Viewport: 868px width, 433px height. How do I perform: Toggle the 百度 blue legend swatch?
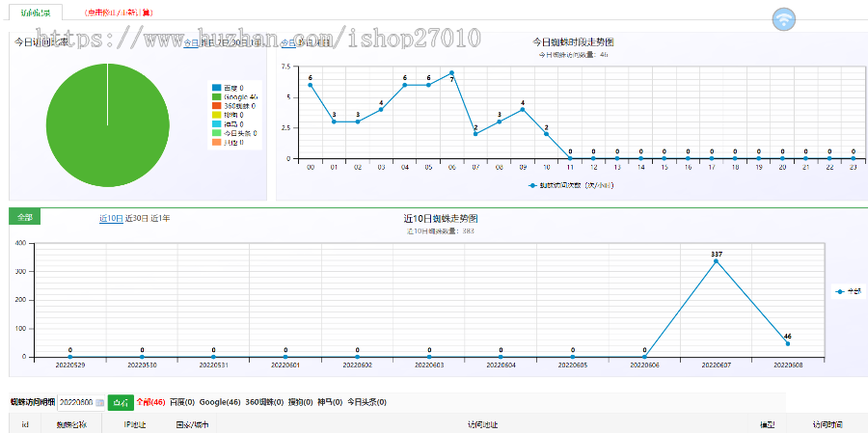[x=216, y=88]
